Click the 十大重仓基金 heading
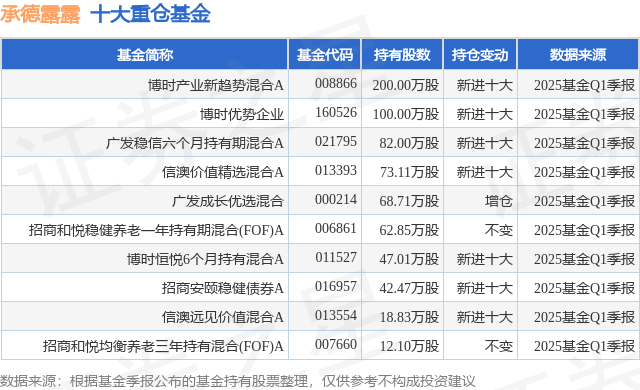The height and width of the screenshot is (390, 640). (x=150, y=14)
